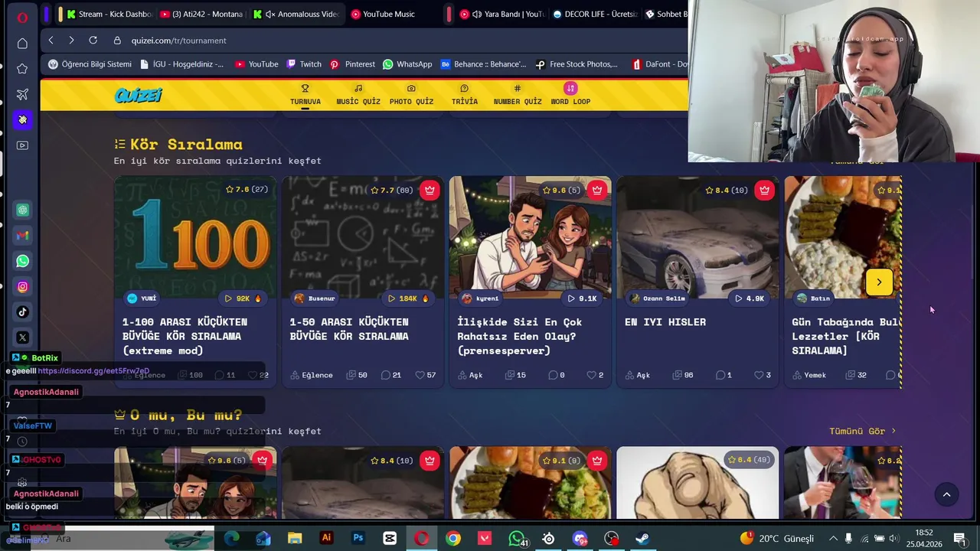Switch to Yara Bandı YouTube tab
Image resolution: width=980 pixels, height=551 pixels.
click(502, 14)
